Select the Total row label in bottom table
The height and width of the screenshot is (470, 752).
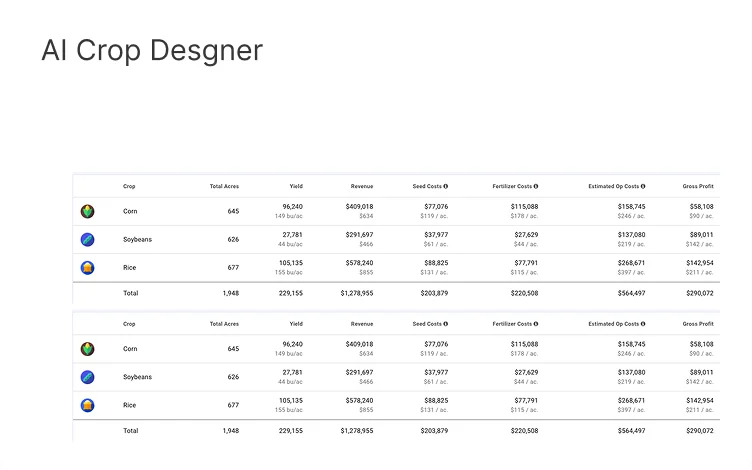click(x=130, y=431)
